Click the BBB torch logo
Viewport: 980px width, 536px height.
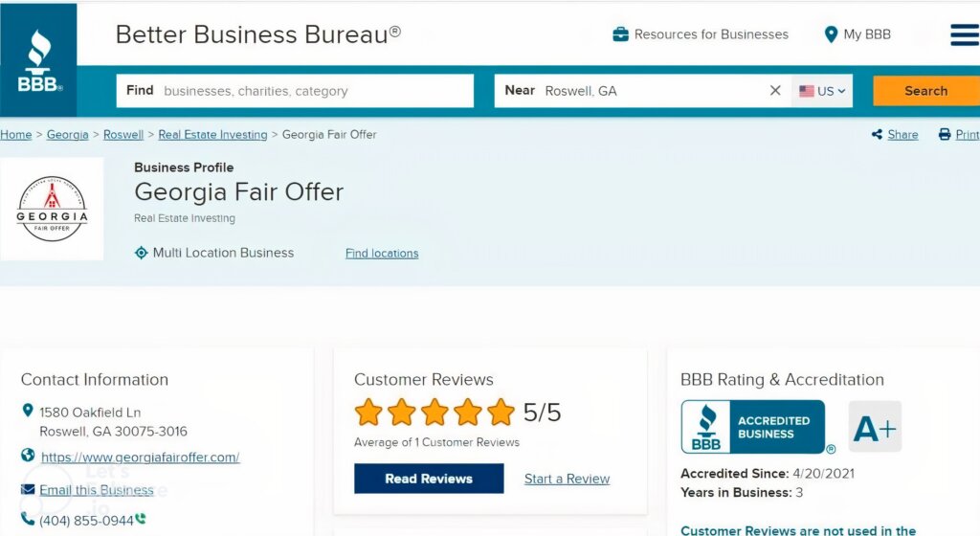(38, 60)
